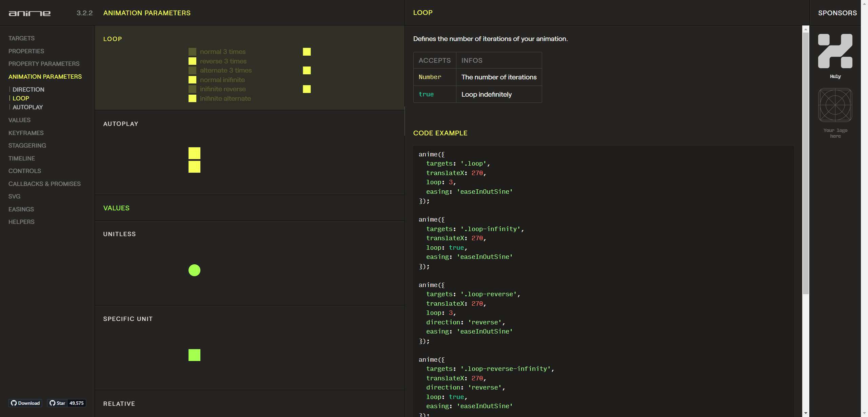
Task: Open the Direction subsection in sidebar
Action: coord(28,90)
